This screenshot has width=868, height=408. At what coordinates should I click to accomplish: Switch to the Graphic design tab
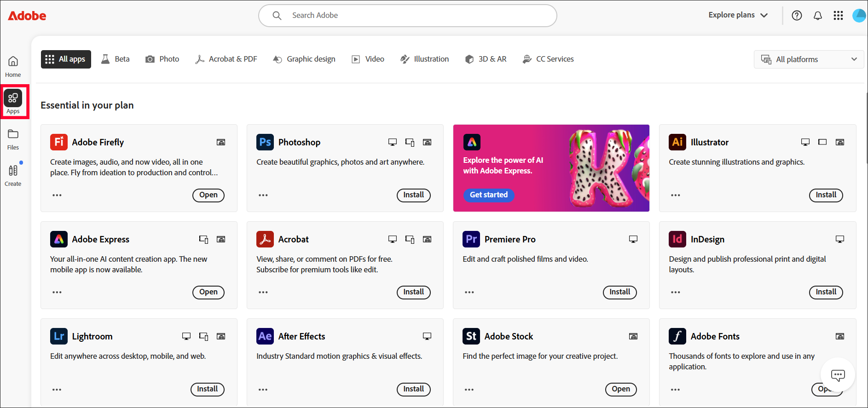[x=304, y=59]
